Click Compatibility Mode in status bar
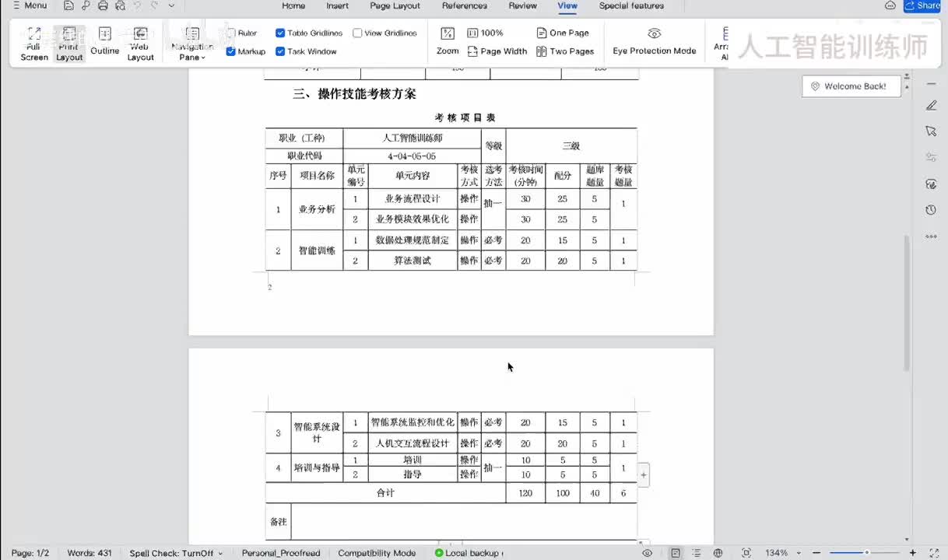The image size is (948, 560). 377,553
